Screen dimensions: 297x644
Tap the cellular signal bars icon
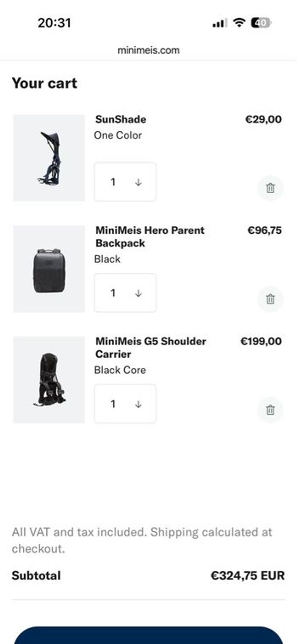[220, 23]
